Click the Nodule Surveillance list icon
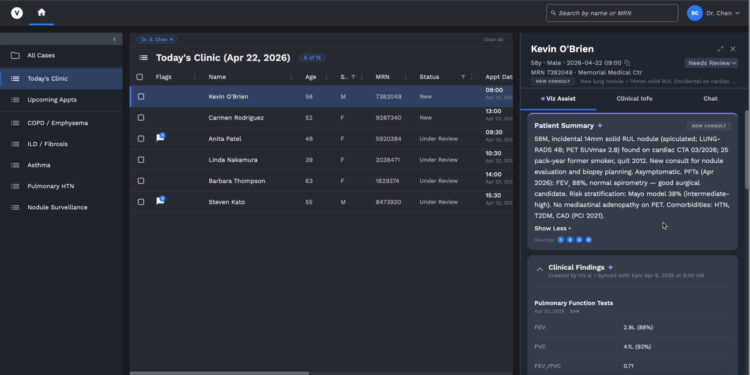This screenshot has width=750, height=375. 15,207
